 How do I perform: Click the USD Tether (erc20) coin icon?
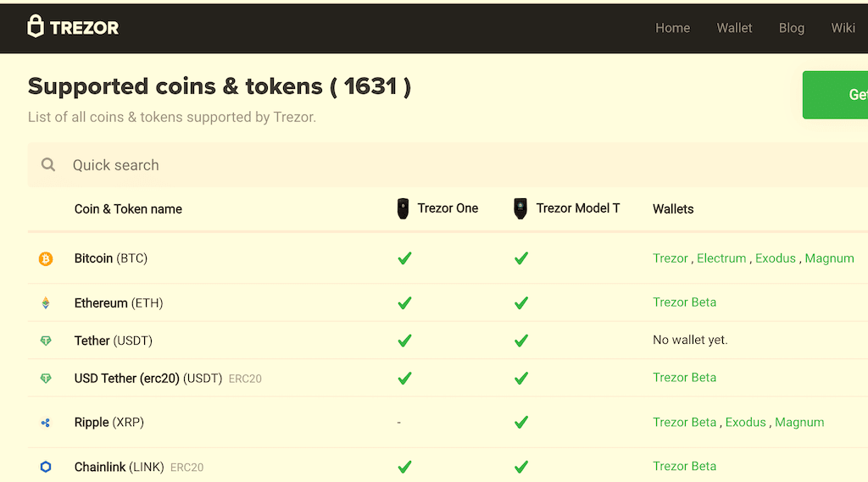point(46,378)
